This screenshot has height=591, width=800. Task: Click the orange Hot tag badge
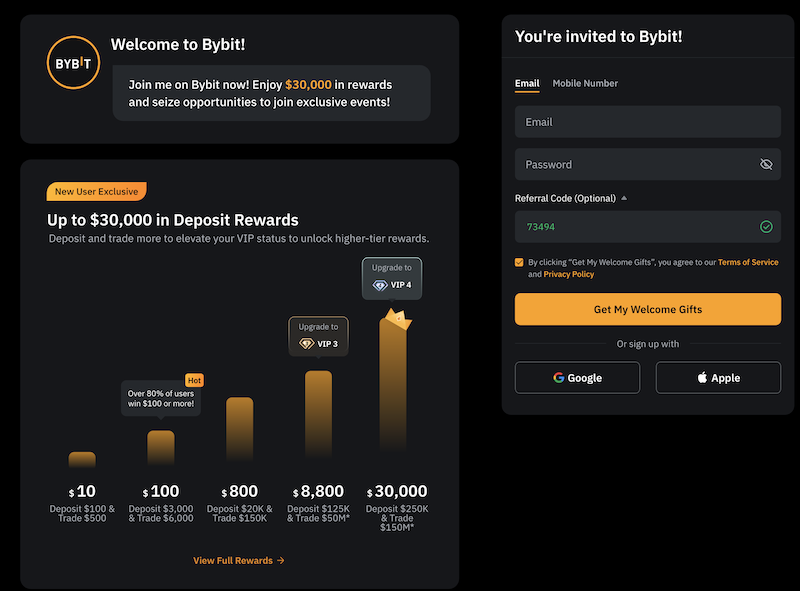tap(194, 380)
